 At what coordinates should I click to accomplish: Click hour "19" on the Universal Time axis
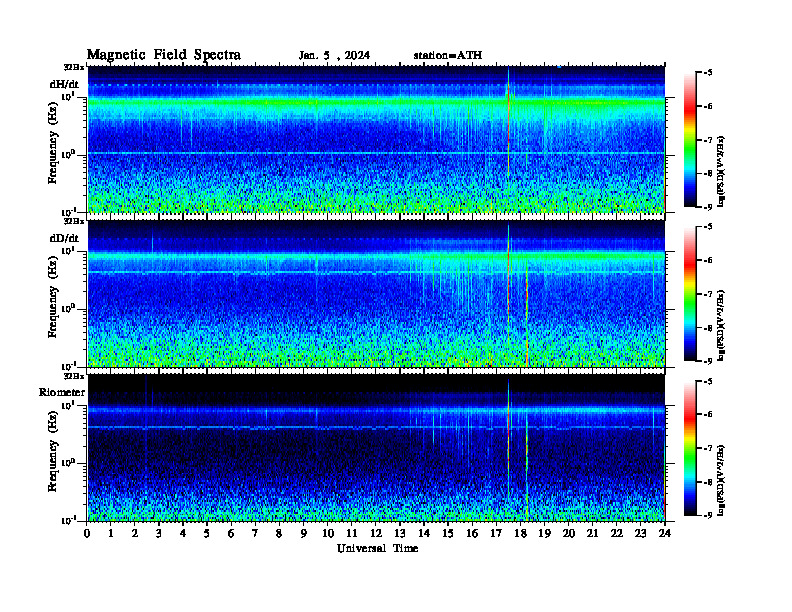544,533
